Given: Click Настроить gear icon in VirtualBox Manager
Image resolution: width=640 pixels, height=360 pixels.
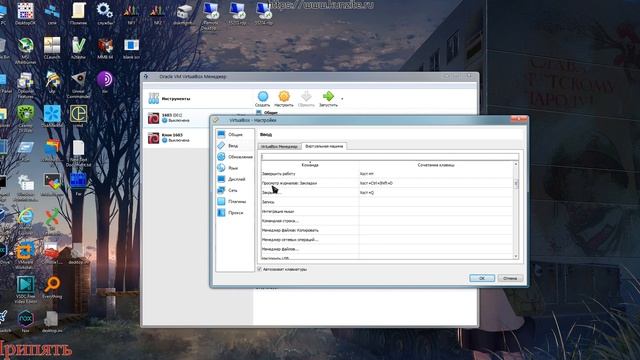Looking at the screenshot, I should pyautogui.click(x=284, y=99).
